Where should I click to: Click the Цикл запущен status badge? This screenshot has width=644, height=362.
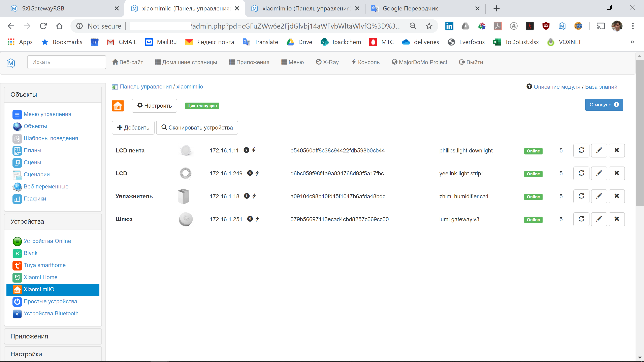coord(202,106)
